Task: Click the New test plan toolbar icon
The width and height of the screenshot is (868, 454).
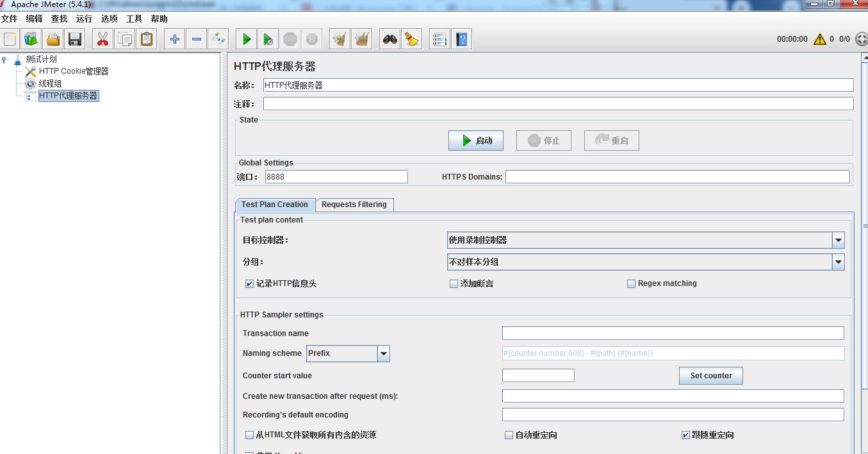Action: pos(10,39)
